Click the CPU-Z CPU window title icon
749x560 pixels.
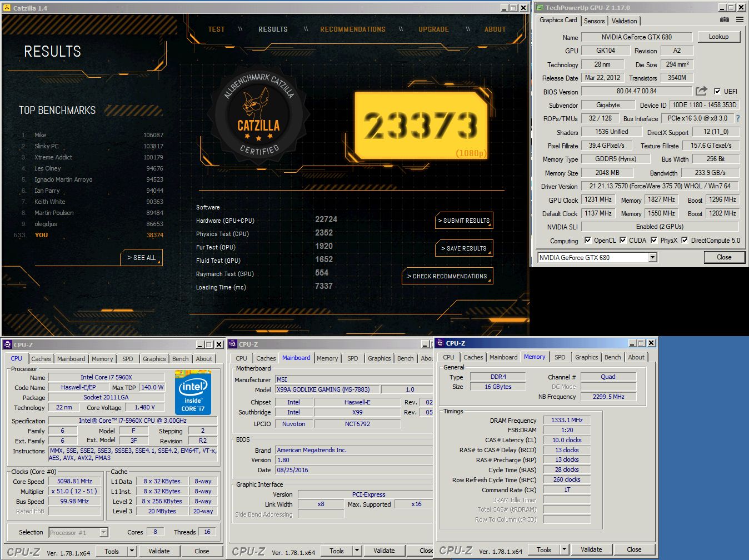pyautogui.click(x=8, y=344)
